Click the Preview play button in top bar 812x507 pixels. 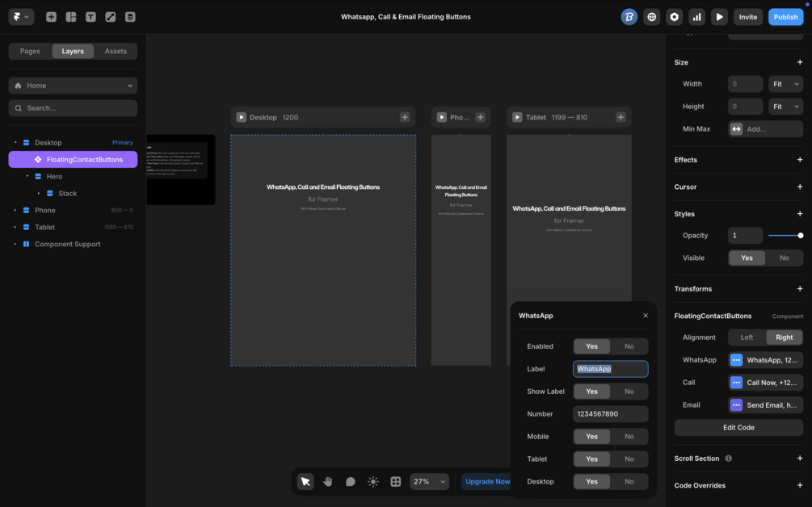719,17
